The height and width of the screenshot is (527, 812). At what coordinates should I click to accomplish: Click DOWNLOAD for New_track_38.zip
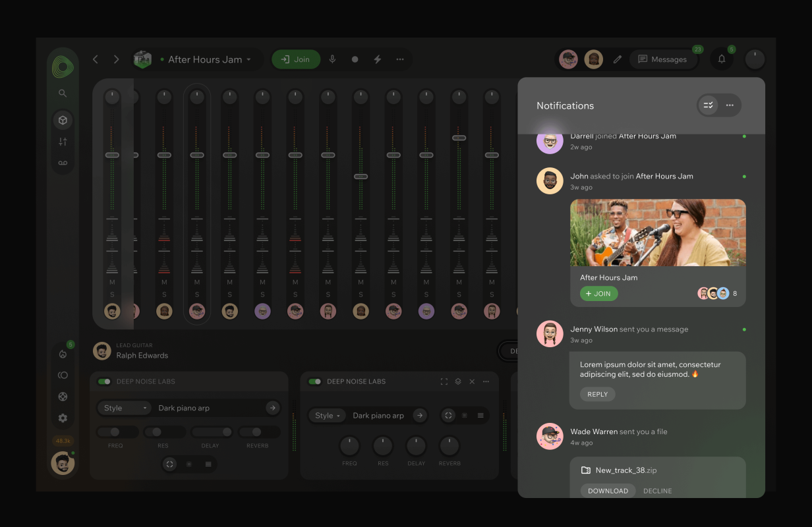pos(608,491)
